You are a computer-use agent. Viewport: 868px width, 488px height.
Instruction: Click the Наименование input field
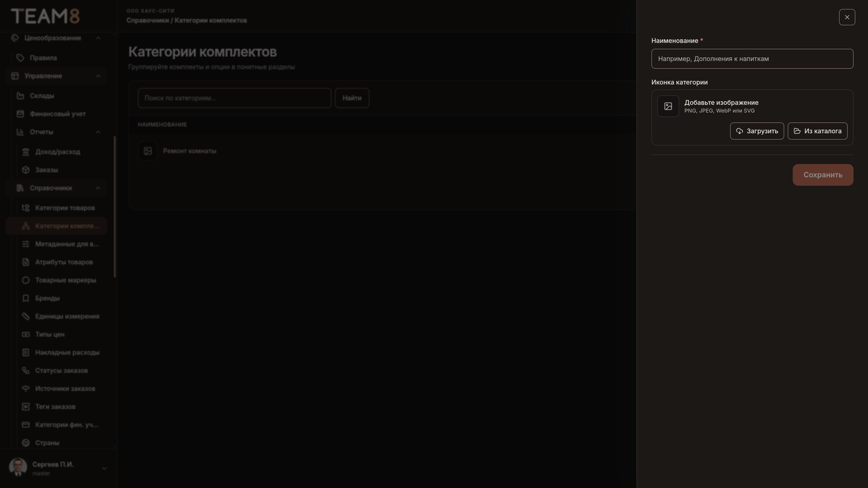[752, 58]
